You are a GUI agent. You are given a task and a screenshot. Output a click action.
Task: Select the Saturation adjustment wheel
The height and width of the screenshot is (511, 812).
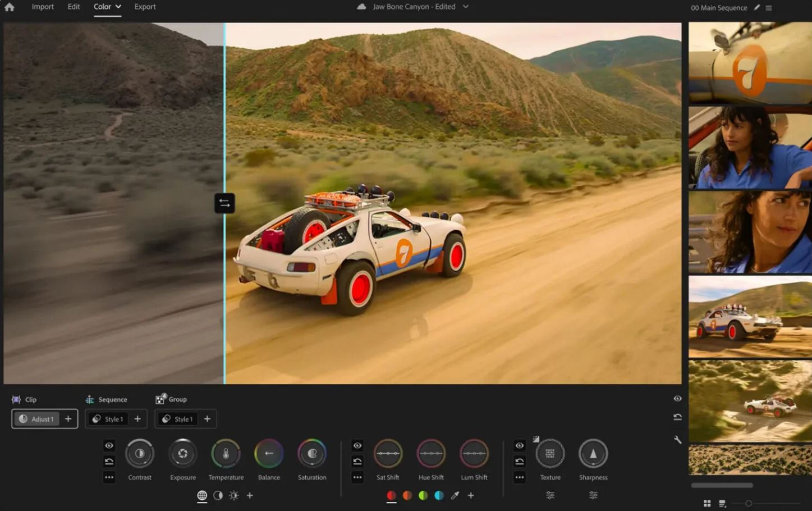[x=312, y=454]
